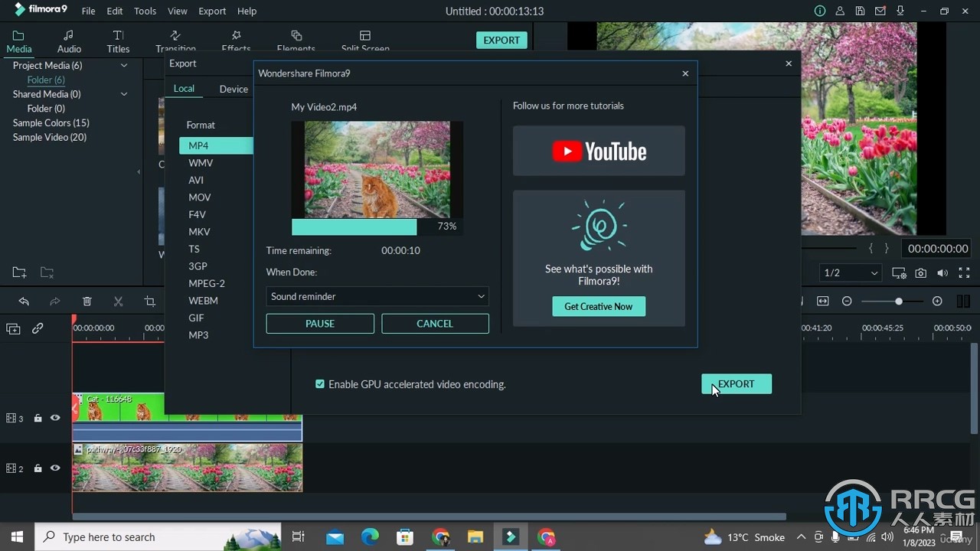Image resolution: width=980 pixels, height=551 pixels.
Task: Click the delete folder icon in media panel
Action: (x=47, y=272)
